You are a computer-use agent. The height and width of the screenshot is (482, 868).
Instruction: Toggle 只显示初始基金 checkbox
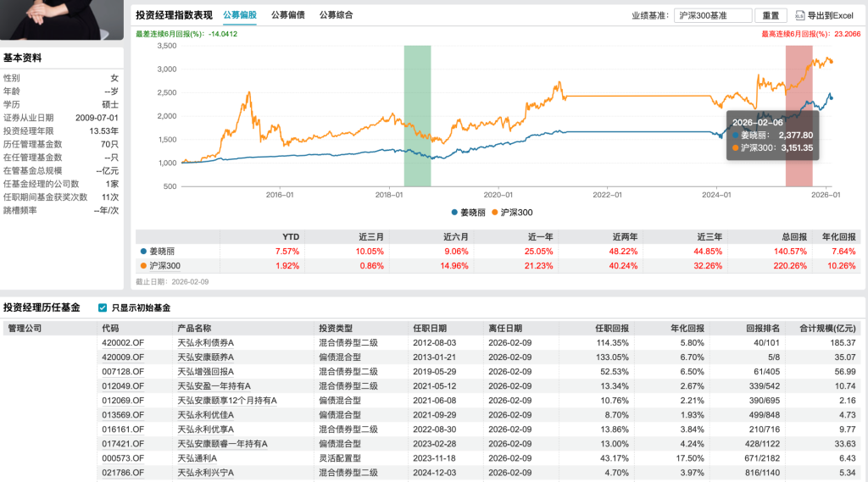click(x=103, y=307)
